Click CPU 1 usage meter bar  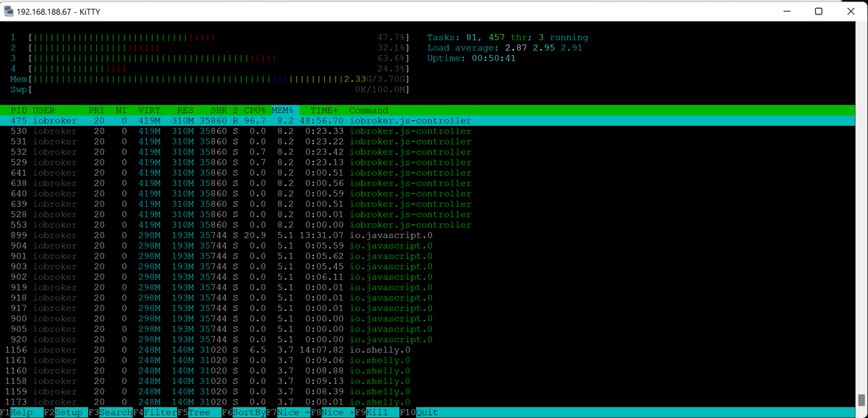[219, 38]
